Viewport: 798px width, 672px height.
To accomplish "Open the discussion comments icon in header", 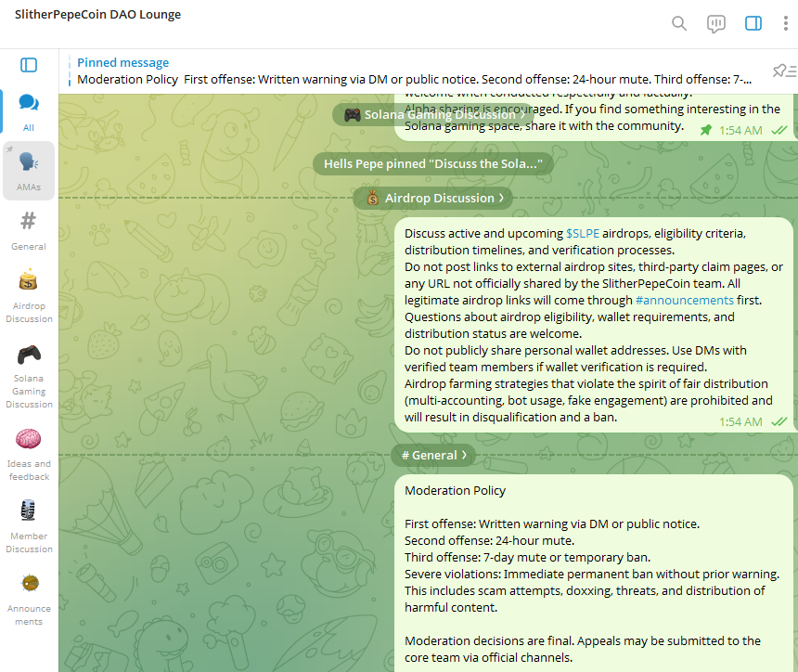I will (716, 23).
